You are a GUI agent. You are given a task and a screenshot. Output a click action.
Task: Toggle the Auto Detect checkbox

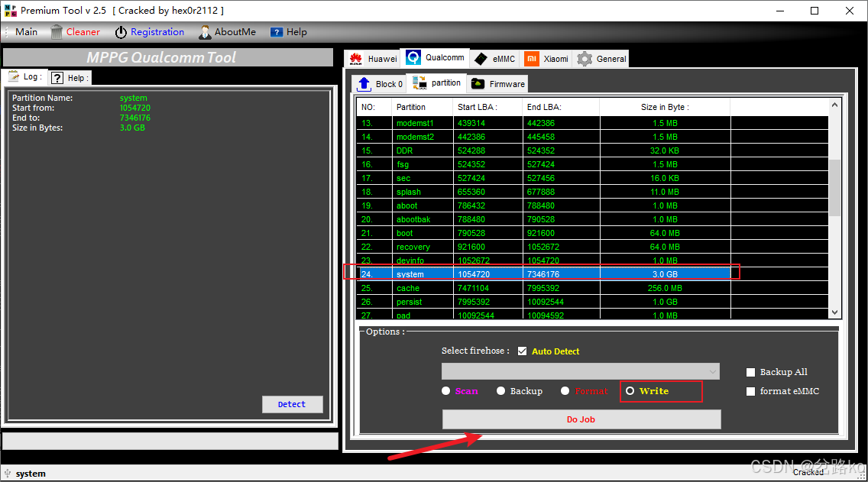(x=522, y=351)
